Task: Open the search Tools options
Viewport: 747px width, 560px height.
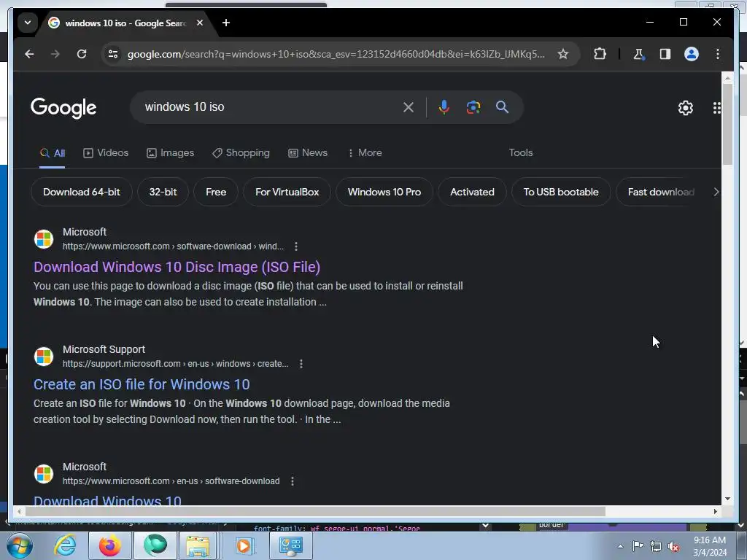Action: click(521, 153)
